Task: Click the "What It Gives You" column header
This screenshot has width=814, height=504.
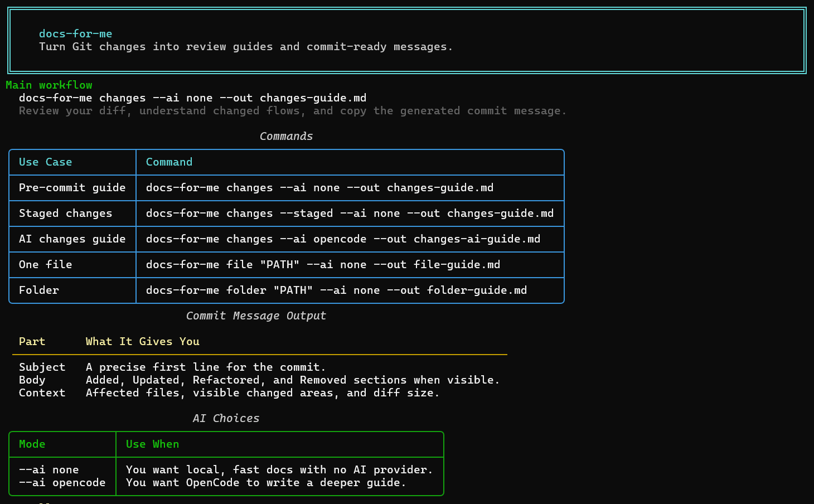Action: pos(143,342)
